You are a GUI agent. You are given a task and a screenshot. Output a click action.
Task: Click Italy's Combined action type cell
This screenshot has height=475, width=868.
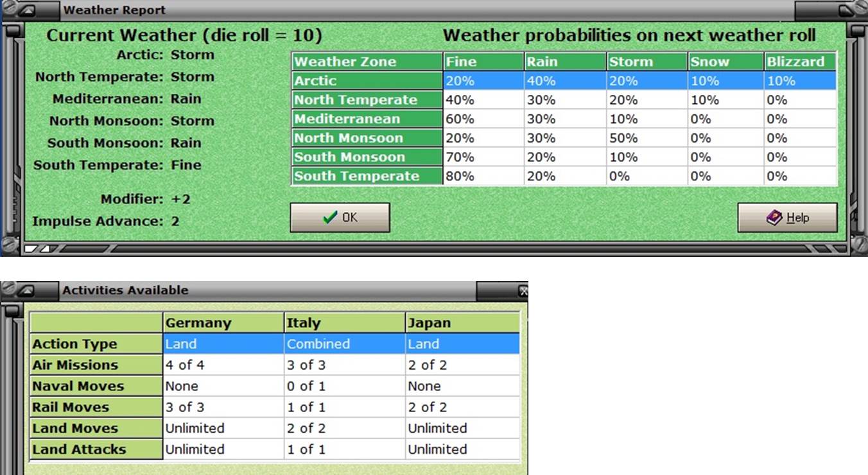click(344, 344)
